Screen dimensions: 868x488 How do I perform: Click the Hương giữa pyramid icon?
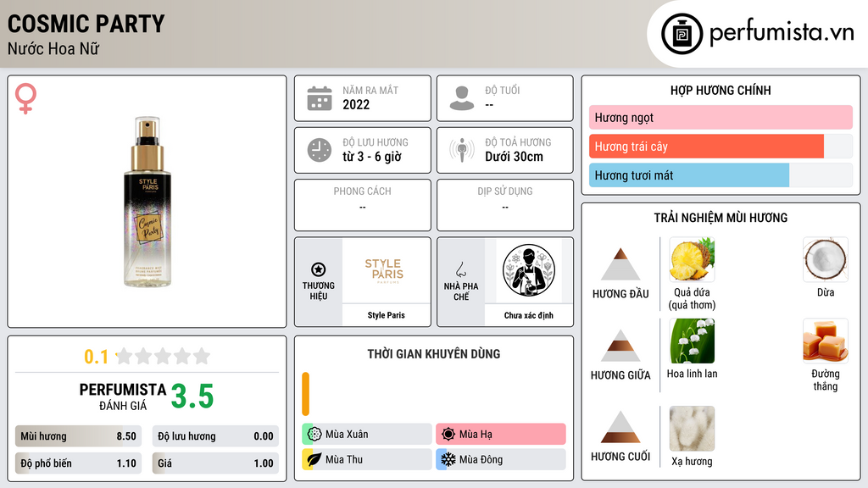coord(620,346)
